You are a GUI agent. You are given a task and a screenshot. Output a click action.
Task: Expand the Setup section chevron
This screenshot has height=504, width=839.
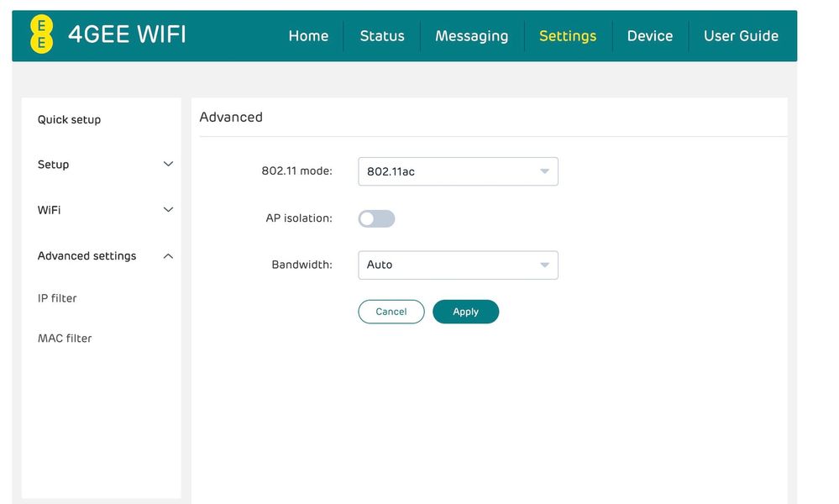168,165
